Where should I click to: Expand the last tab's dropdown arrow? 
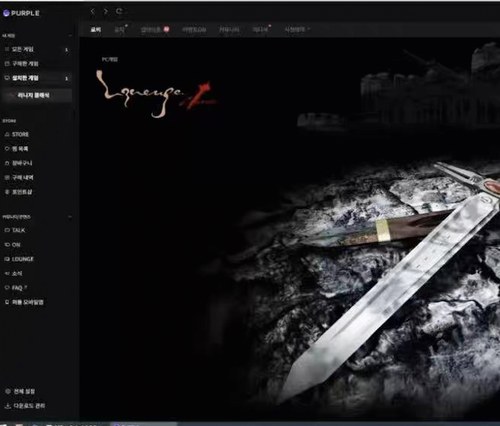309,29
